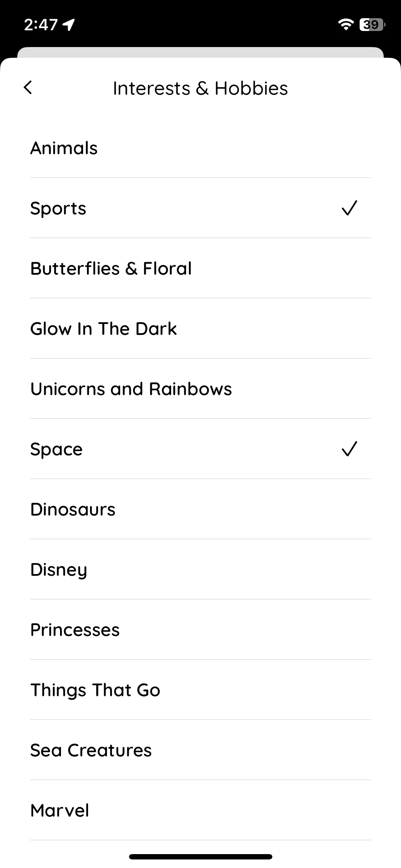Image resolution: width=401 pixels, height=868 pixels.
Task: Tap the Sports row label
Action: 58,209
